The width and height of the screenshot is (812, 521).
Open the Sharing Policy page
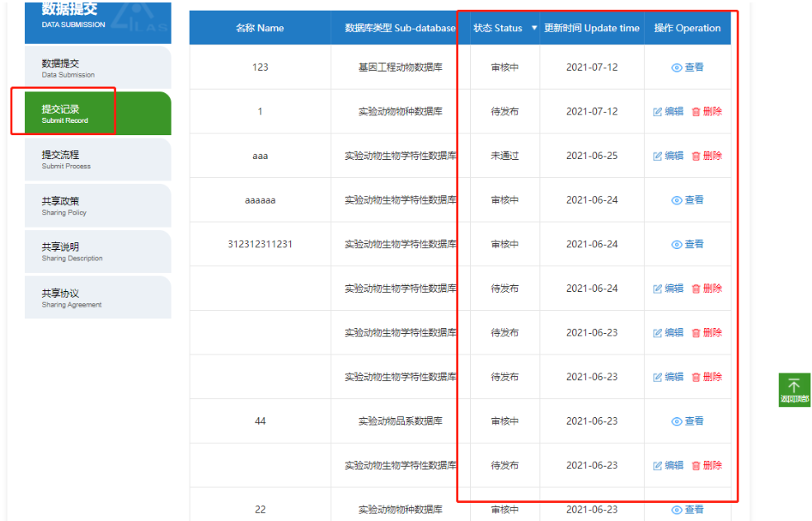(x=97, y=205)
